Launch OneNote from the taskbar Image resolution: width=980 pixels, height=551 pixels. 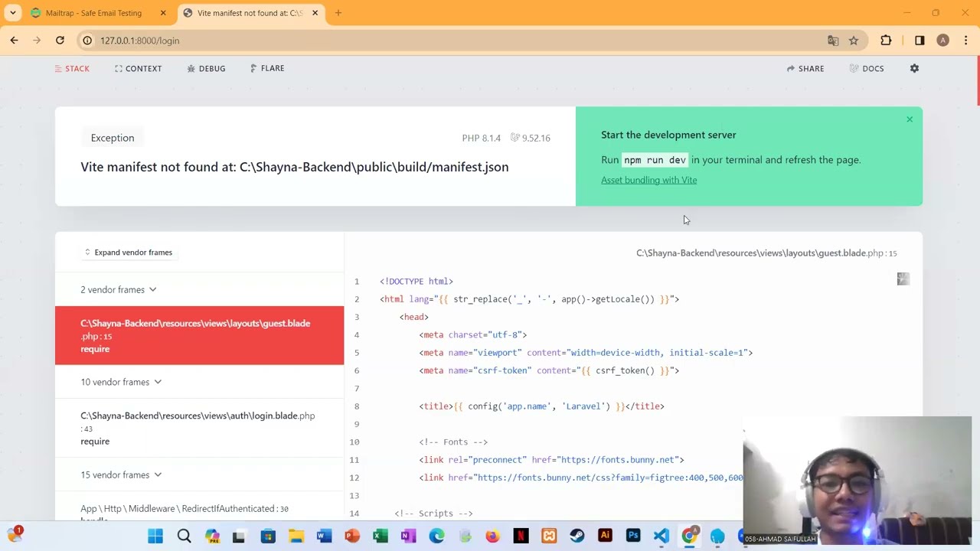[408, 536]
